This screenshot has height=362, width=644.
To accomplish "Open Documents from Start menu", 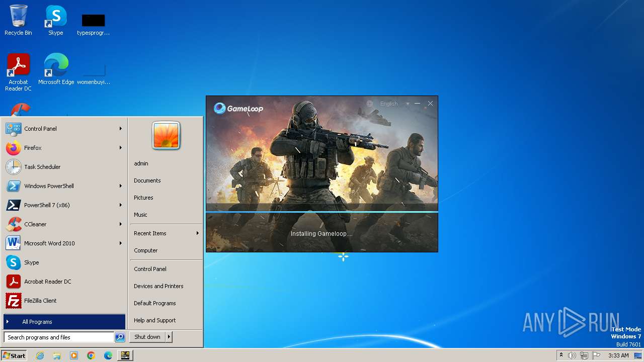I will (166, 180).
